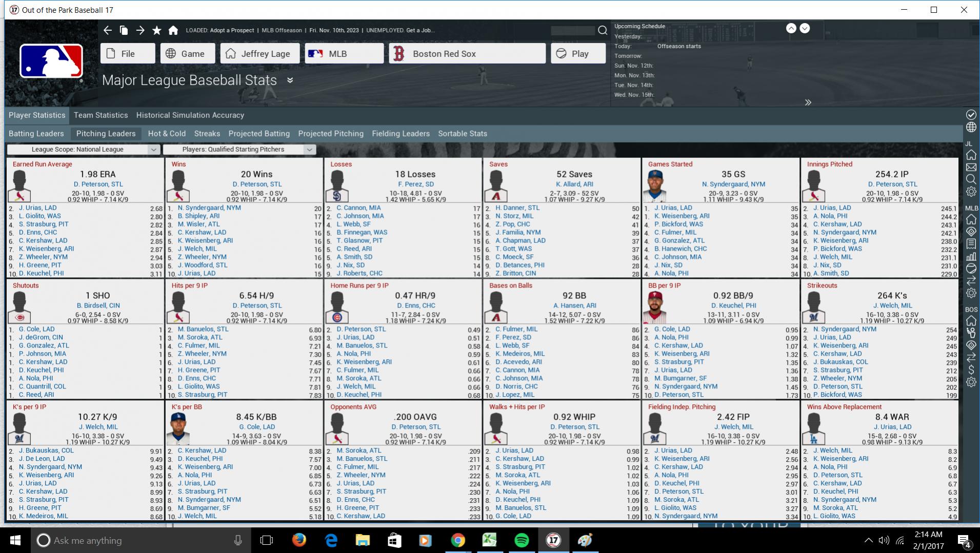
Task: Click the MLB logo in the header
Action: 51,62
